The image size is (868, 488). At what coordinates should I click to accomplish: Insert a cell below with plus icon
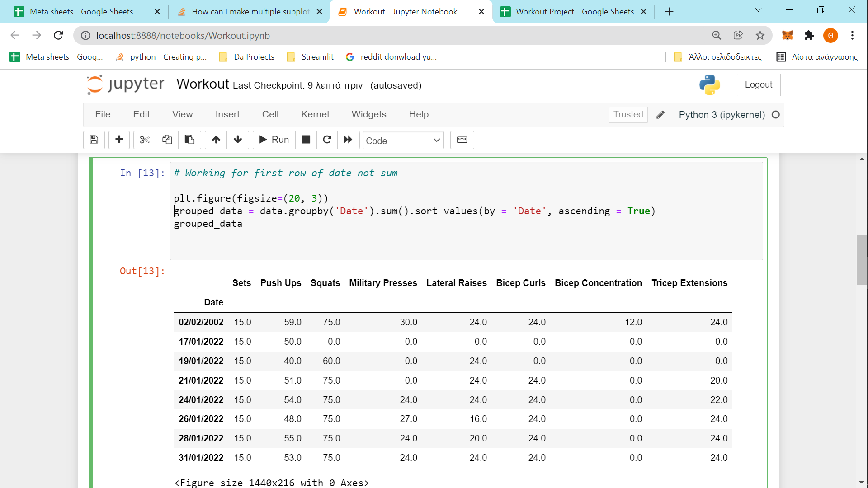[119, 140]
